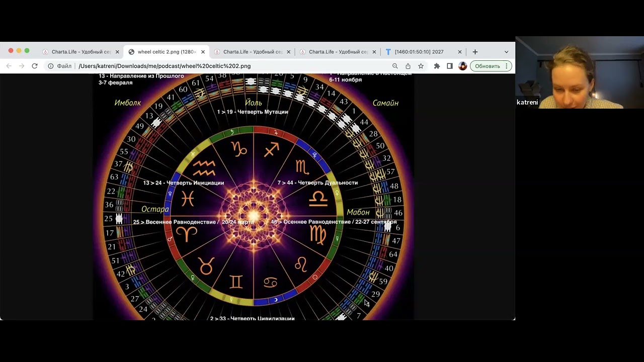Click '7 > 44 - Четверть Дуальности' text
Viewport: 644px width, 362px height.
pos(317,183)
